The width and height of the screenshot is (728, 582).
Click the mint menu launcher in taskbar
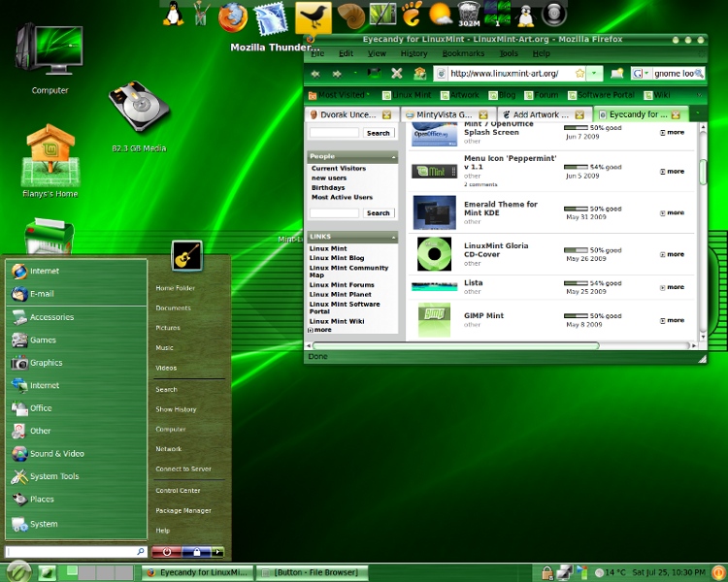(x=18, y=571)
